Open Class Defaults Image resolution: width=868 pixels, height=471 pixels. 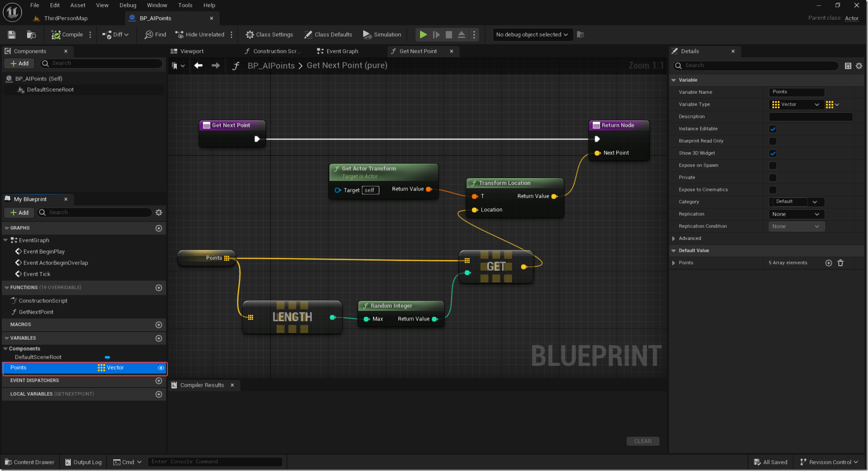point(328,35)
